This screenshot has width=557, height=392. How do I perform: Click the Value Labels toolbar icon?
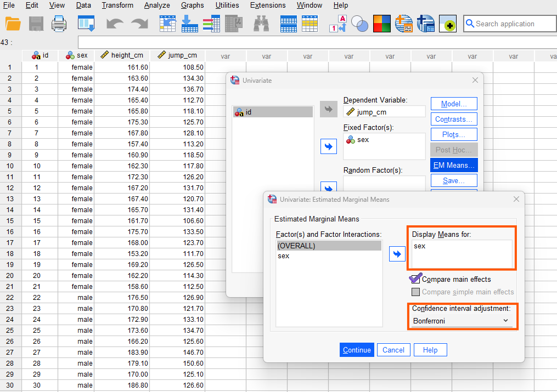click(x=337, y=24)
